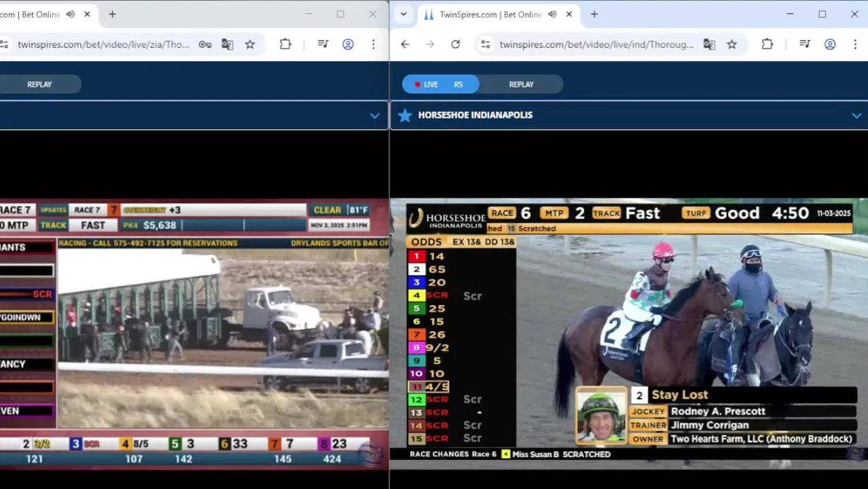Open extensions menu in left window
Image resolution: width=868 pixels, height=489 pixels.
(285, 44)
